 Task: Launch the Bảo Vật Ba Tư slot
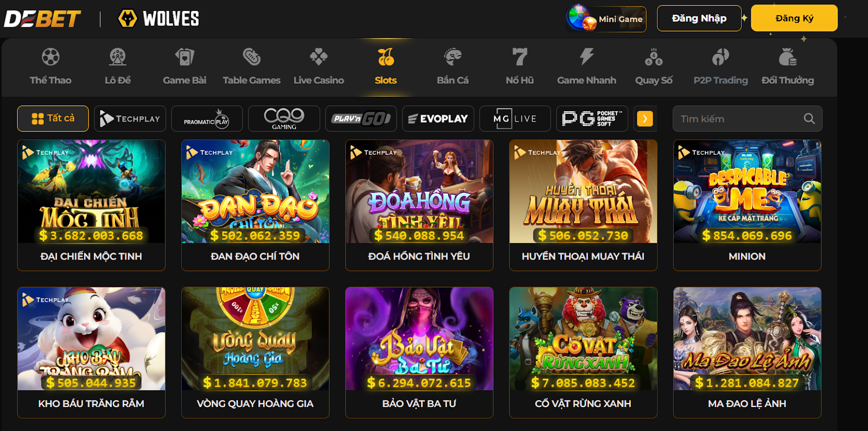coord(419,352)
